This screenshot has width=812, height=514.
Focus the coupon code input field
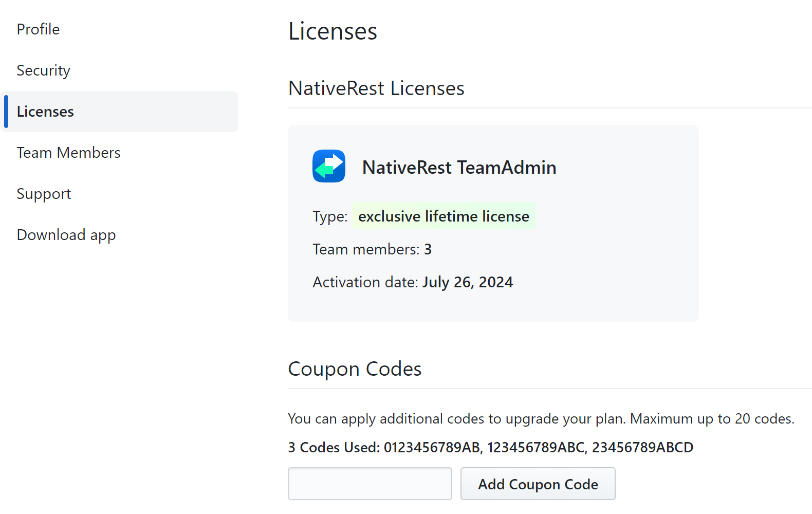[370, 484]
